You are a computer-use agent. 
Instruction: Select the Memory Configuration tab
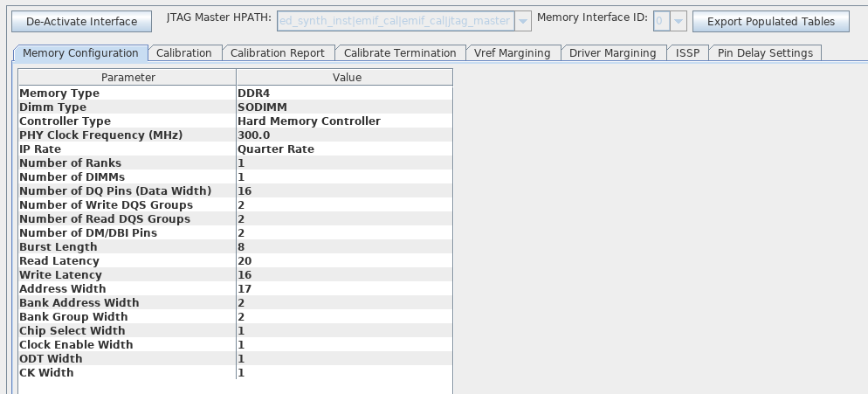[80, 53]
